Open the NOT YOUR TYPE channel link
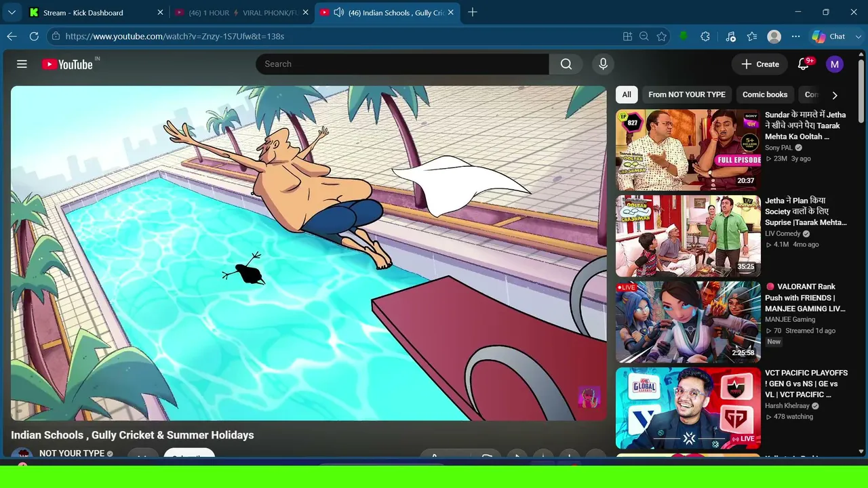The image size is (868, 488). tap(72, 453)
